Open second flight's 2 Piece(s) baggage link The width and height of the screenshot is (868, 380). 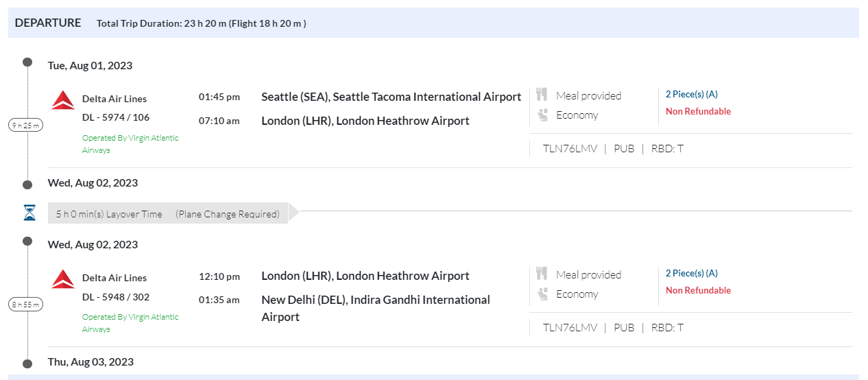pyautogui.click(x=691, y=273)
